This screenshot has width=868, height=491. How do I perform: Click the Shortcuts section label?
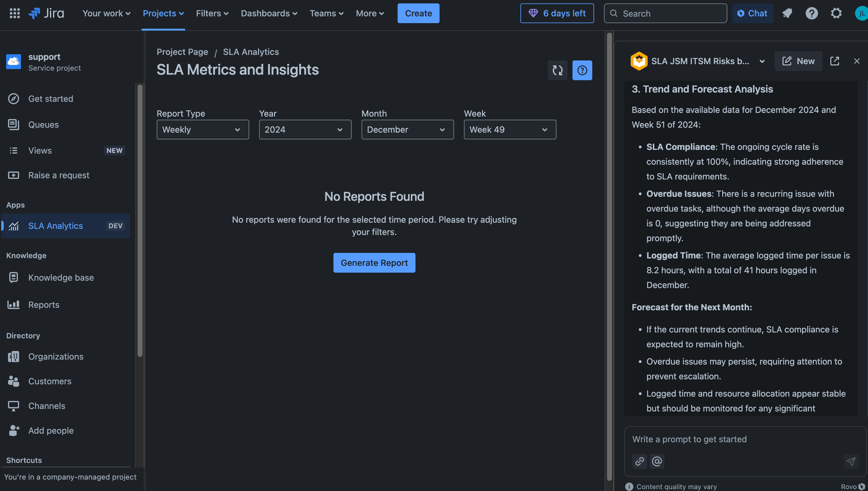[24, 460]
